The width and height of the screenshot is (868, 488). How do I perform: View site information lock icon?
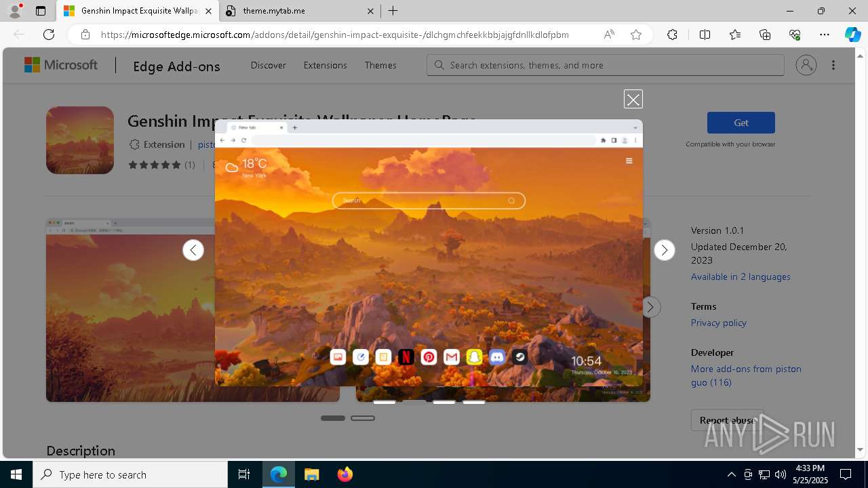(x=85, y=35)
